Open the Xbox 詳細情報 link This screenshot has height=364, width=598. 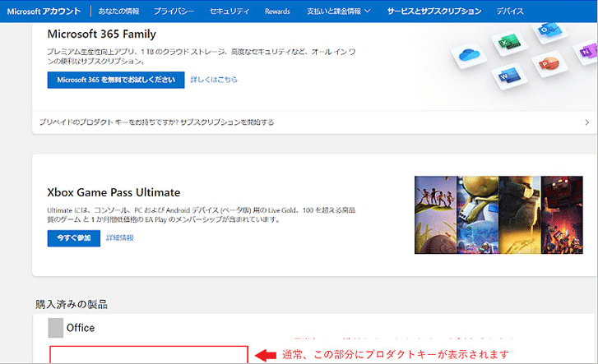click(120, 237)
